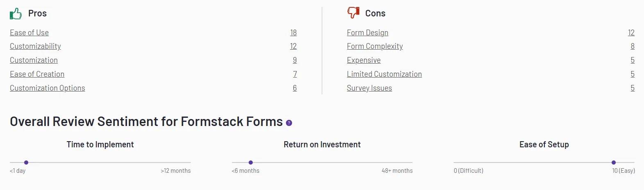644x190 pixels.
Task: Open the Ease of Use pros link
Action: [29, 32]
